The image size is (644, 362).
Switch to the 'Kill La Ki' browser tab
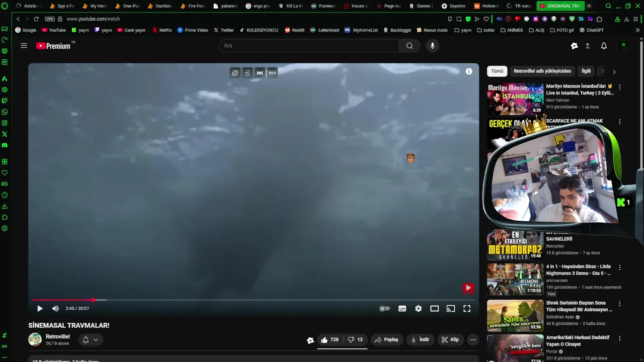click(291, 6)
